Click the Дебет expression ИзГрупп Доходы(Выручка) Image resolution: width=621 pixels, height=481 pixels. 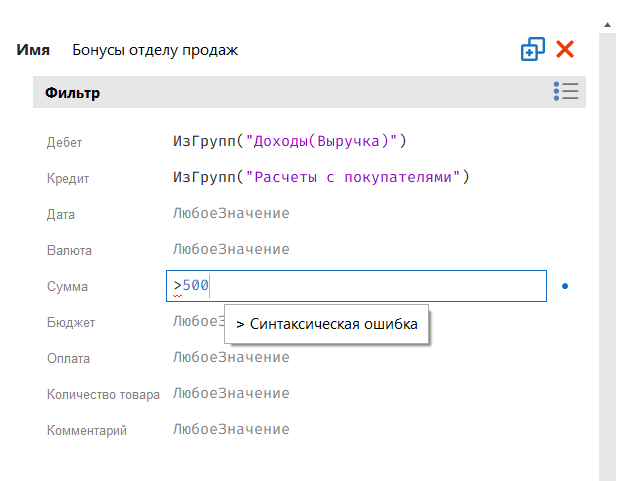click(290, 141)
